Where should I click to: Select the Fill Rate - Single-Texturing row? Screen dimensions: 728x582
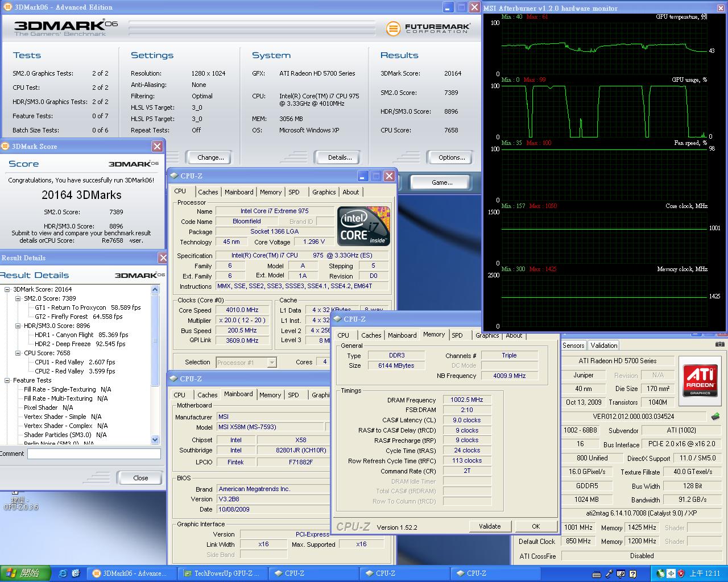pyautogui.click(x=68, y=389)
